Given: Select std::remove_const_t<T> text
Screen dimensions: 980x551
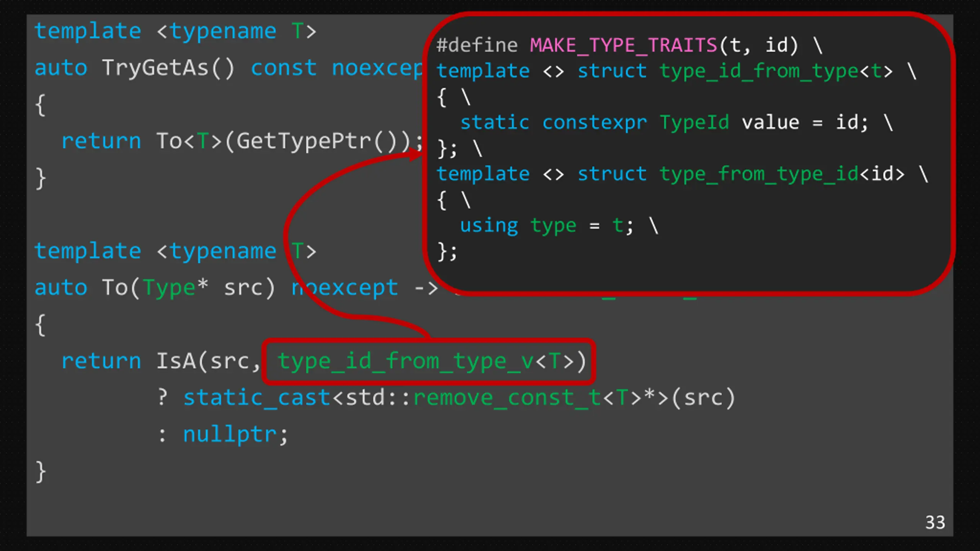Looking at the screenshot, I should click(493, 398).
